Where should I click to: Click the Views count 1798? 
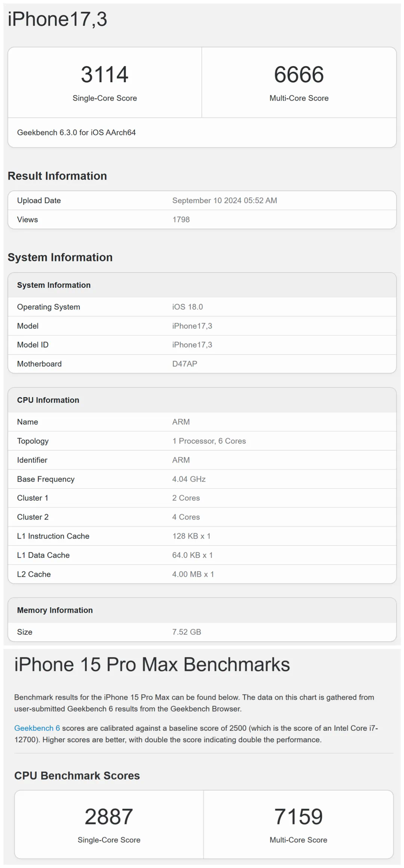pos(181,220)
